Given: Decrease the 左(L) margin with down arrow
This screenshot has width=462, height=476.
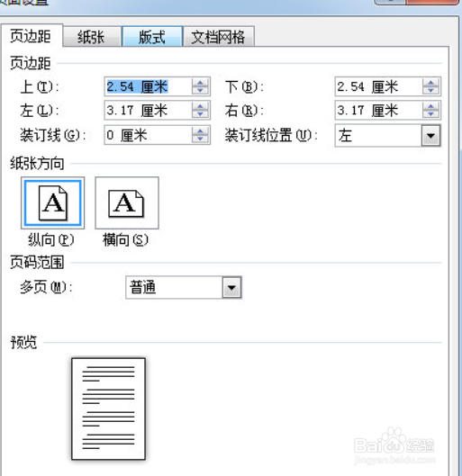Looking at the screenshot, I should (x=201, y=114).
